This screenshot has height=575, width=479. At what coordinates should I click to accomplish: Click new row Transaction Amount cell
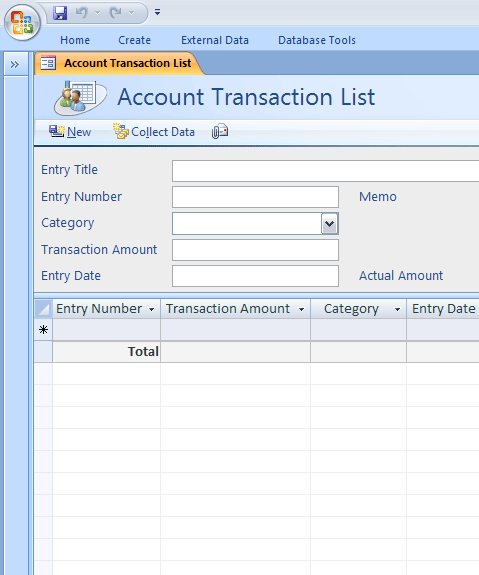click(x=235, y=330)
